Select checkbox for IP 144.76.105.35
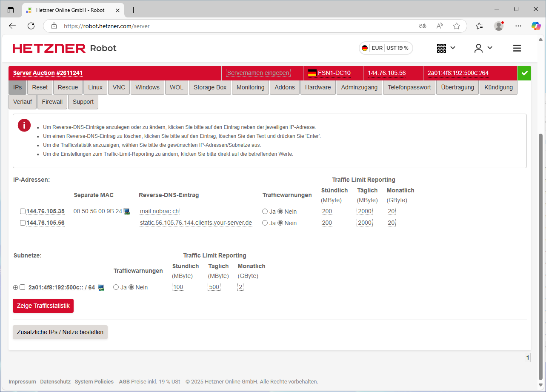Screen dimensions: 546x392 pyautogui.click(x=23, y=212)
